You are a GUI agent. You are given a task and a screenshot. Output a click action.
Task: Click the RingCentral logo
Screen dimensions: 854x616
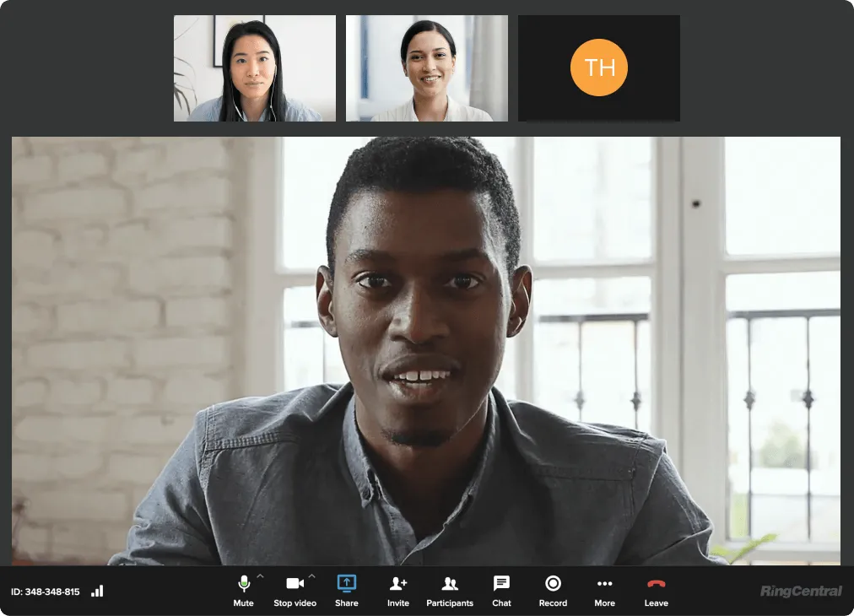pyautogui.click(x=800, y=592)
